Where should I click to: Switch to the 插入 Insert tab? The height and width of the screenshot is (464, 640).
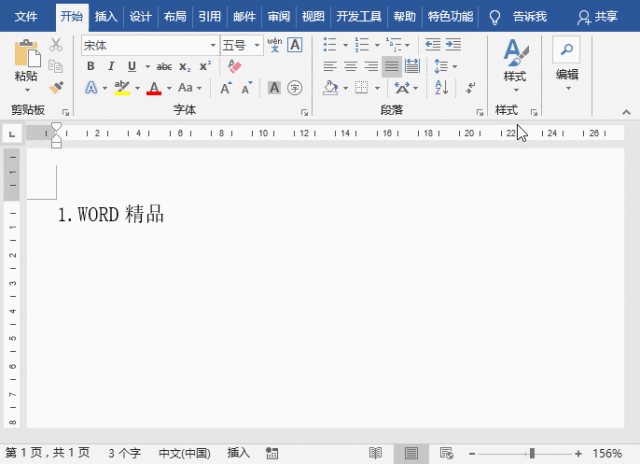(x=106, y=17)
